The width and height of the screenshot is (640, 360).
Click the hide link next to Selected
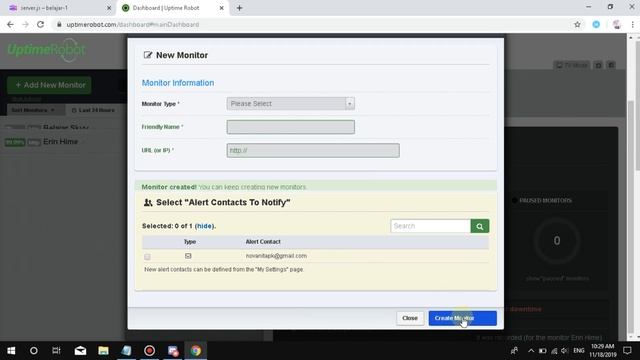[x=204, y=226]
